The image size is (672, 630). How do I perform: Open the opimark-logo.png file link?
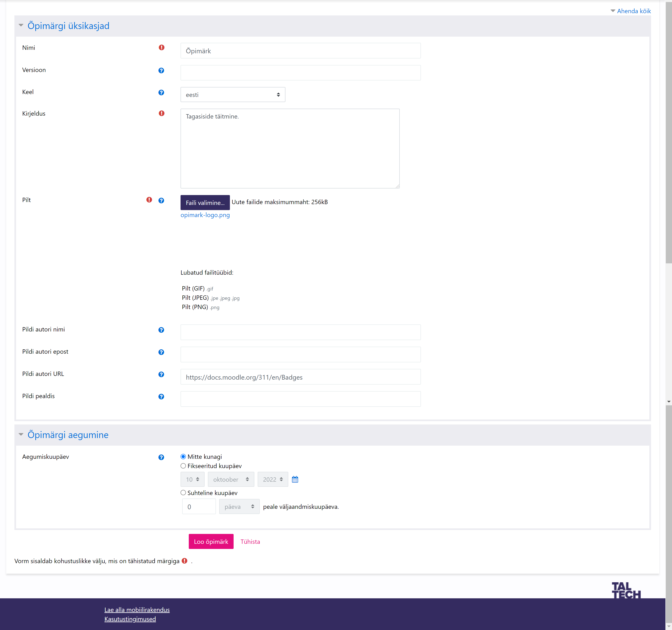pos(205,215)
